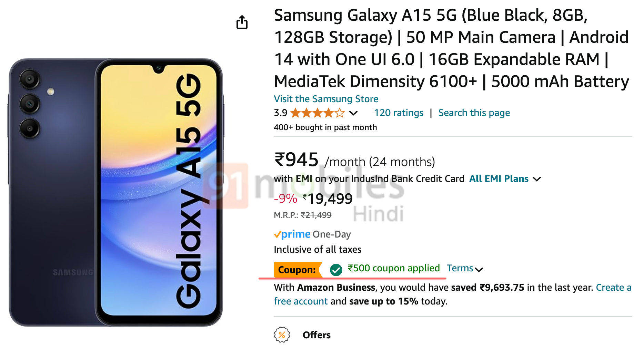Open the Visit the Samsung Store link
644x348 pixels.
[x=326, y=99]
